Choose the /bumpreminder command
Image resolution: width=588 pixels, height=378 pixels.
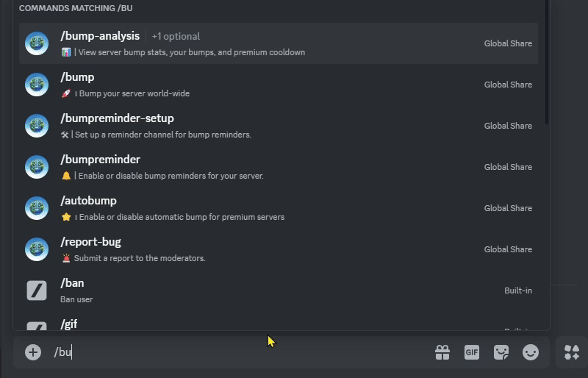pos(100,160)
